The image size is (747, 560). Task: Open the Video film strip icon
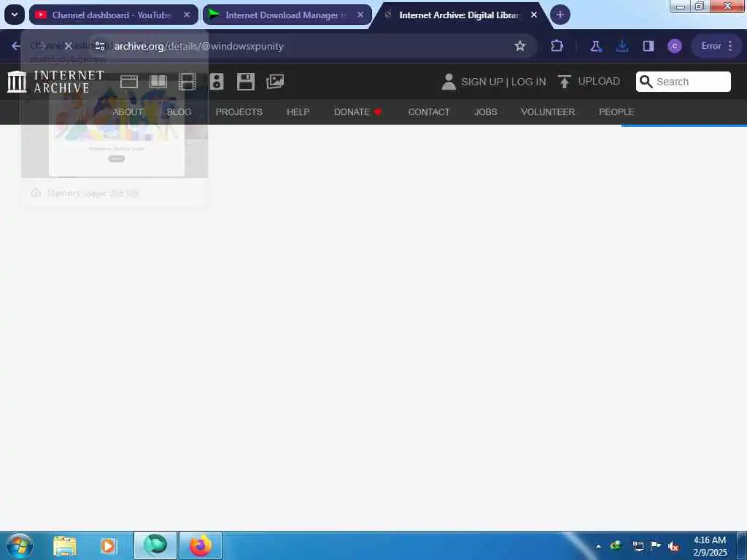[x=187, y=82]
